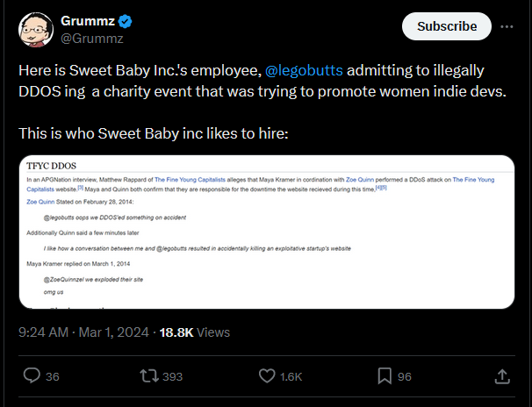Click the 1.6K likes count
This screenshot has width=532, height=407.
tap(291, 376)
